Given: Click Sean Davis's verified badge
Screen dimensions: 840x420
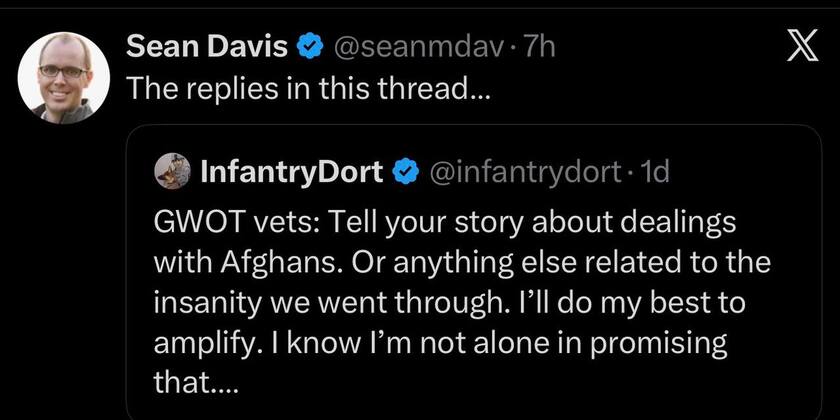Looking at the screenshot, I should click(311, 47).
